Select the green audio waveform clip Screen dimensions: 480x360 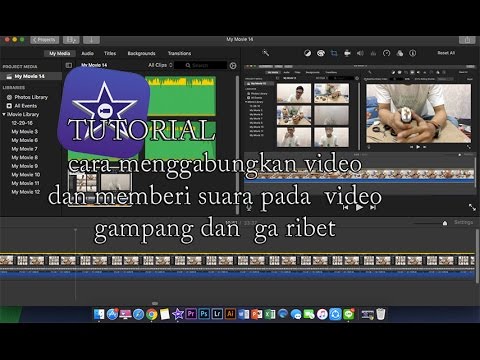point(181,97)
